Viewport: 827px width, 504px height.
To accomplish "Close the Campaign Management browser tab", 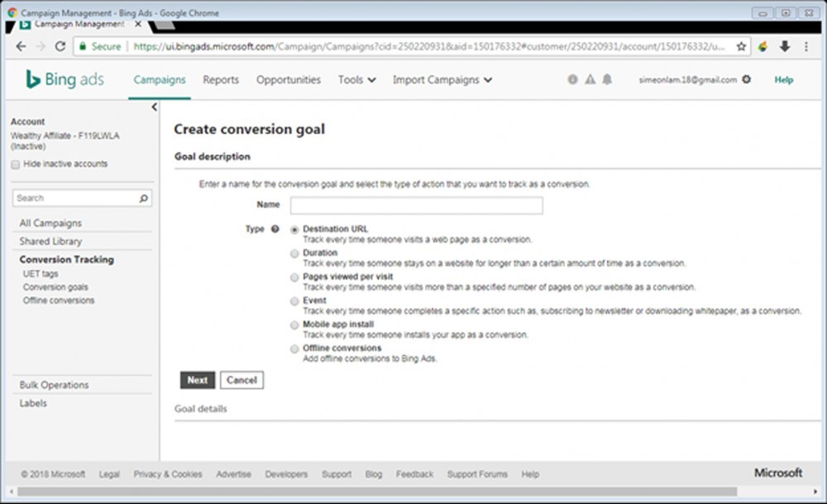I will click(x=138, y=24).
